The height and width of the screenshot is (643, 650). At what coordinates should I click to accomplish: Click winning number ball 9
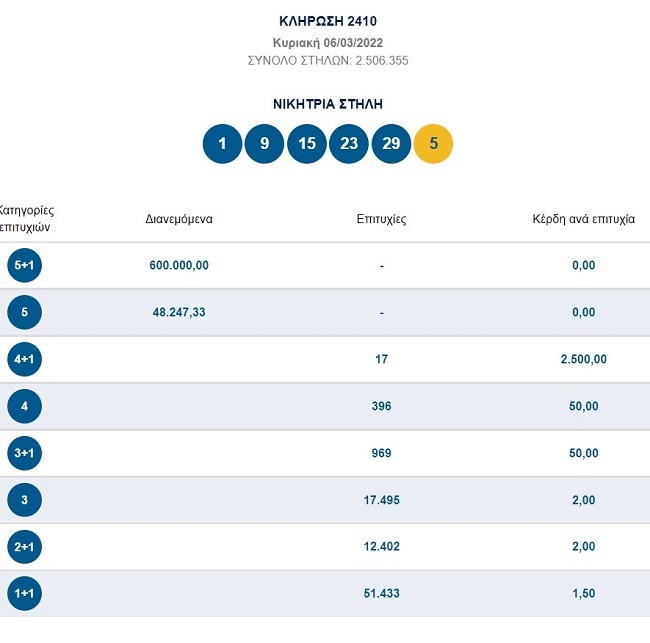pos(265,143)
